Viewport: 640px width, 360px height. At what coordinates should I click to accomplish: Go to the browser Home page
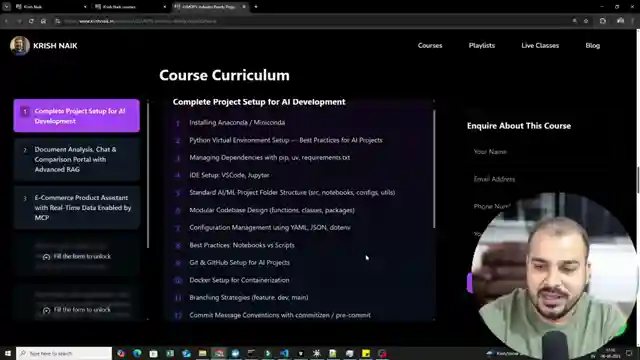pos(43,21)
